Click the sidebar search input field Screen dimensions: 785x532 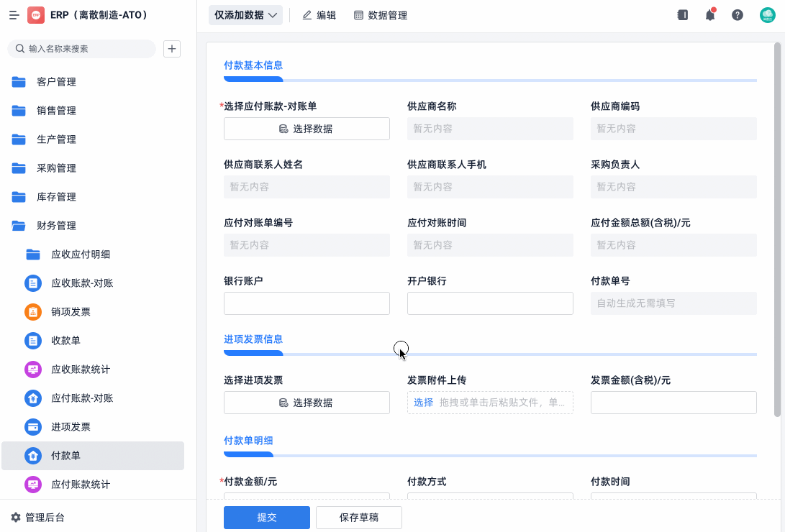coord(81,48)
